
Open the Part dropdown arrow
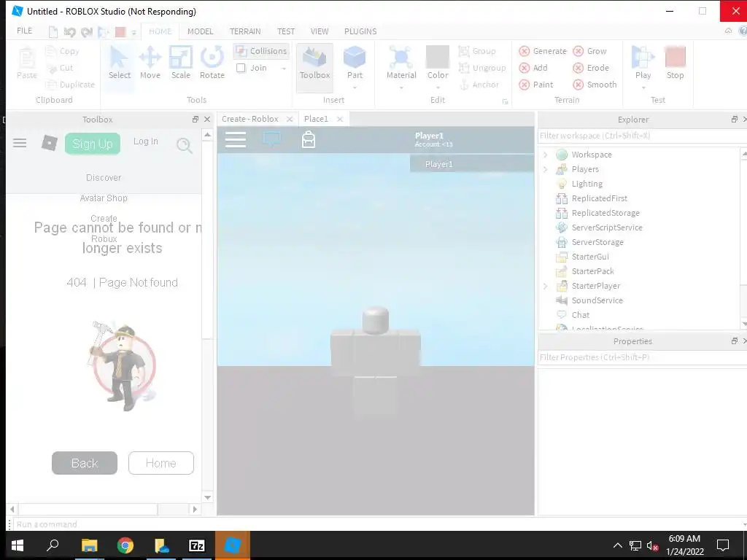pyautogui.click(x=355, y=87)
